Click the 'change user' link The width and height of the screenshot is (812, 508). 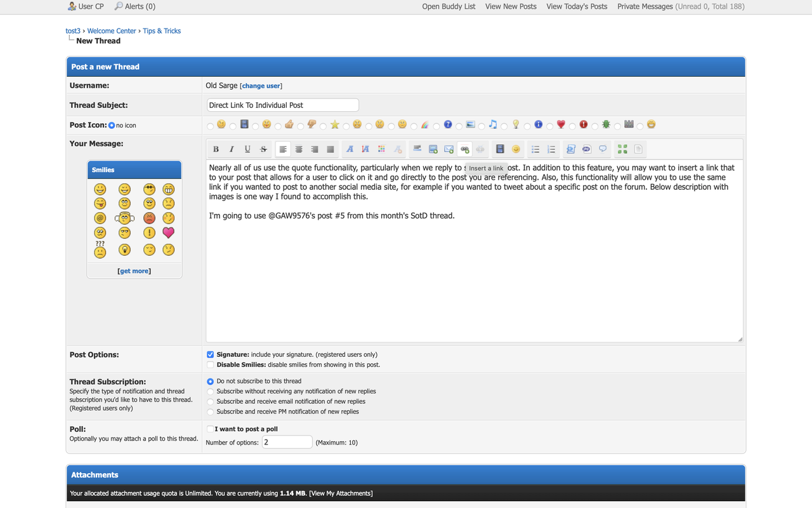click(261, 86)
